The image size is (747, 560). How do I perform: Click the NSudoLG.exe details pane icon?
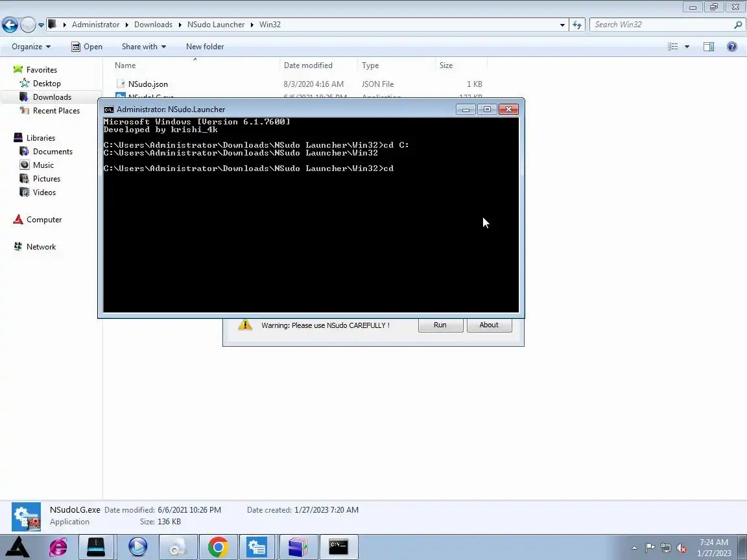click(26, 516)
